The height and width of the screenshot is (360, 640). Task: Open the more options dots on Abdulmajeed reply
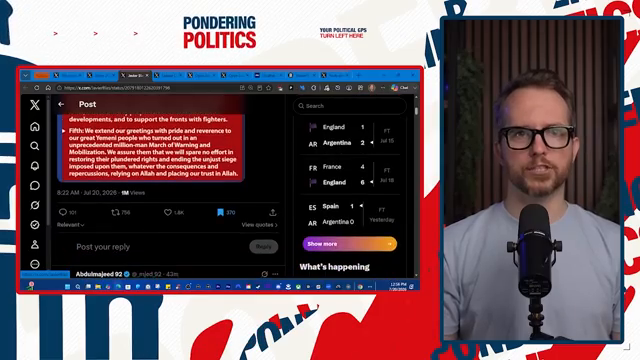[x=275, y=274]
